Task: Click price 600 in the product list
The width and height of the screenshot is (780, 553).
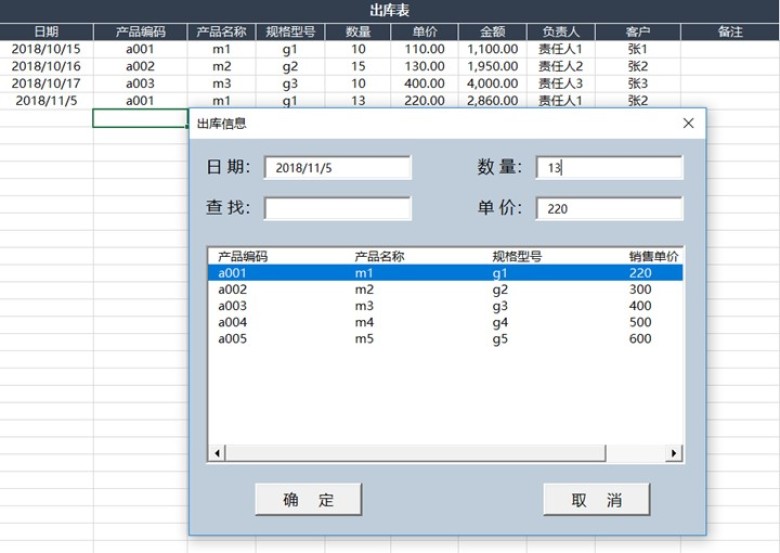Action: [x=640, y=339]
